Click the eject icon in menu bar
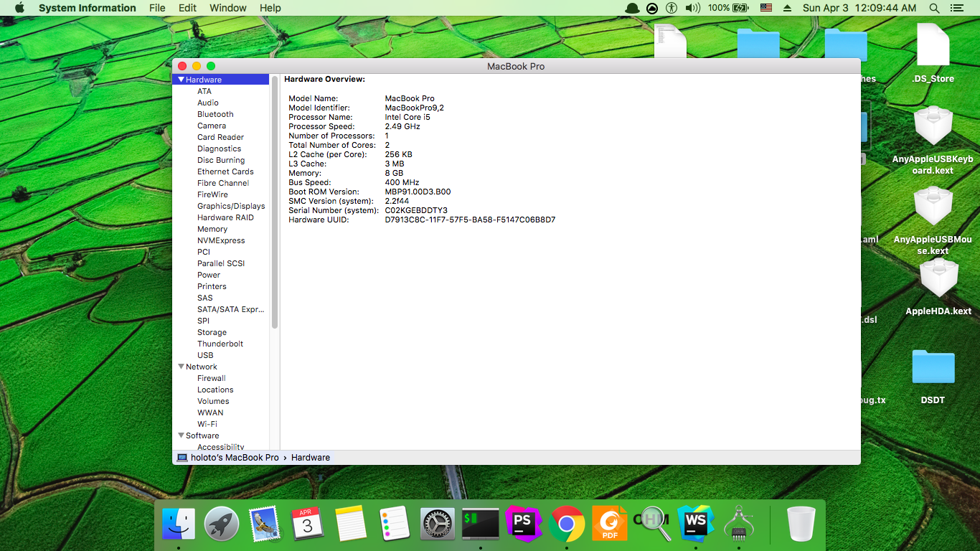 [787, 8]
